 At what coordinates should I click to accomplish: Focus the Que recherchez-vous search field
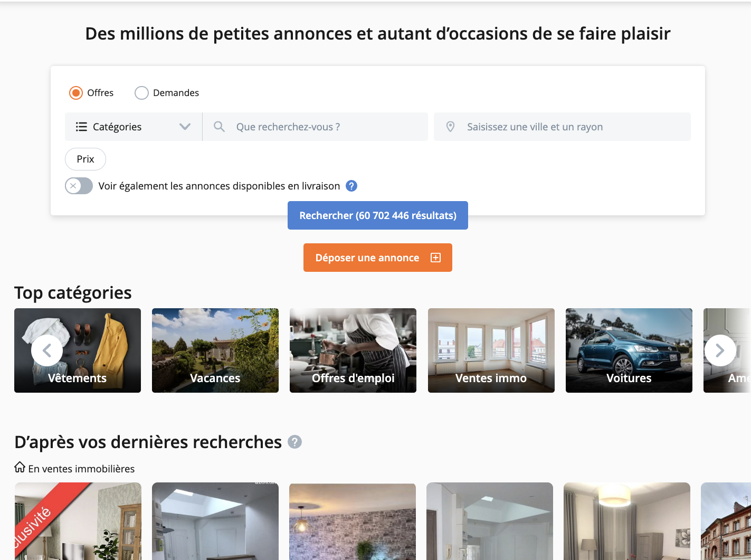tap(327, 127)
